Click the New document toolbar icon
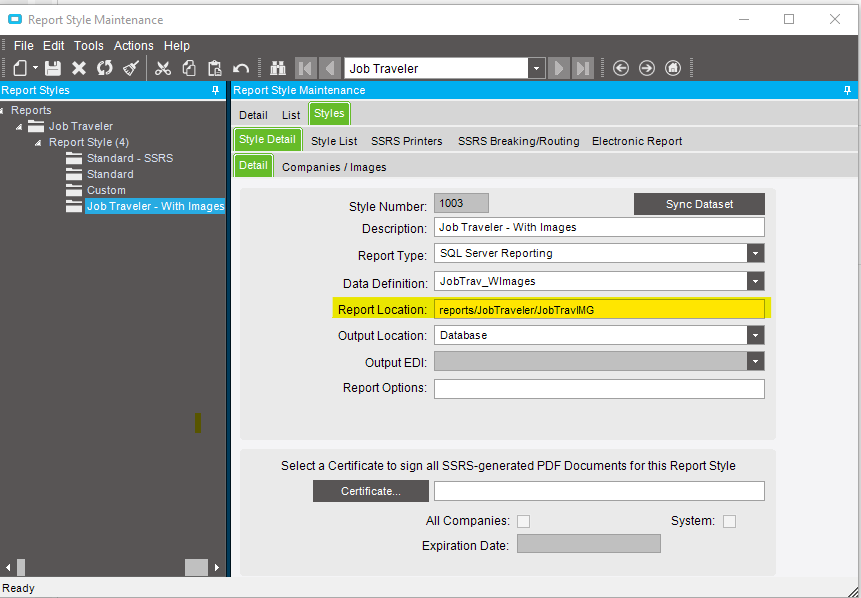Viewport: 861px width, 598px height. click(20, 68)
